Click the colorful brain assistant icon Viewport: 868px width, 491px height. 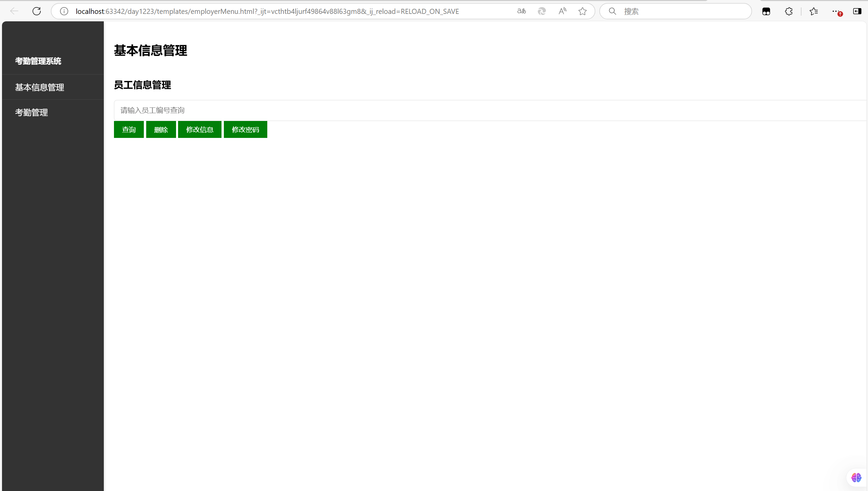click(856, 477)
